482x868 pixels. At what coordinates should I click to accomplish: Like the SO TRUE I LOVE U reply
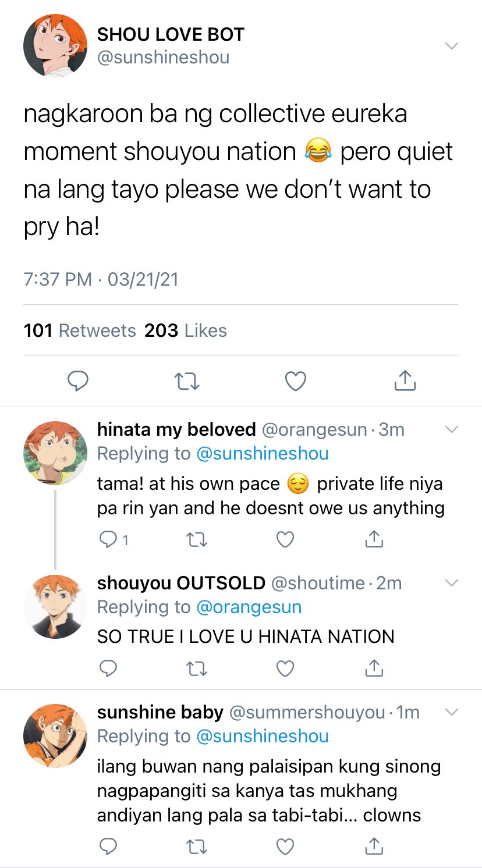pos(285,669)
